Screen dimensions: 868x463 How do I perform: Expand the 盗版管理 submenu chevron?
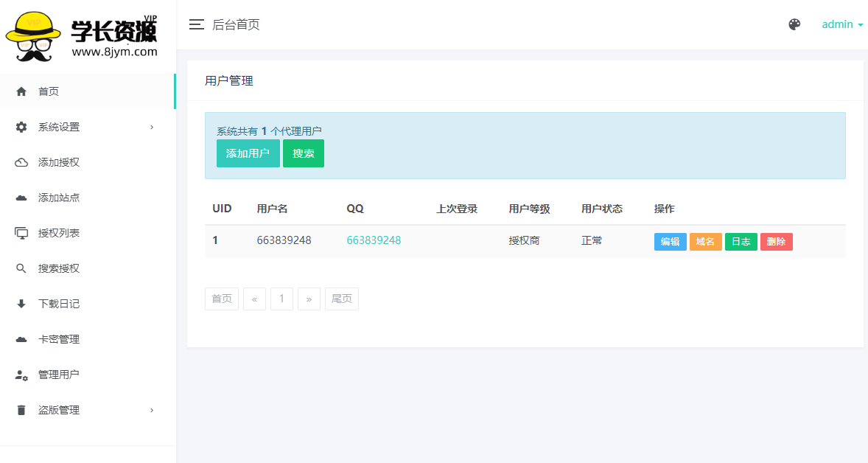tap(152, 410)
